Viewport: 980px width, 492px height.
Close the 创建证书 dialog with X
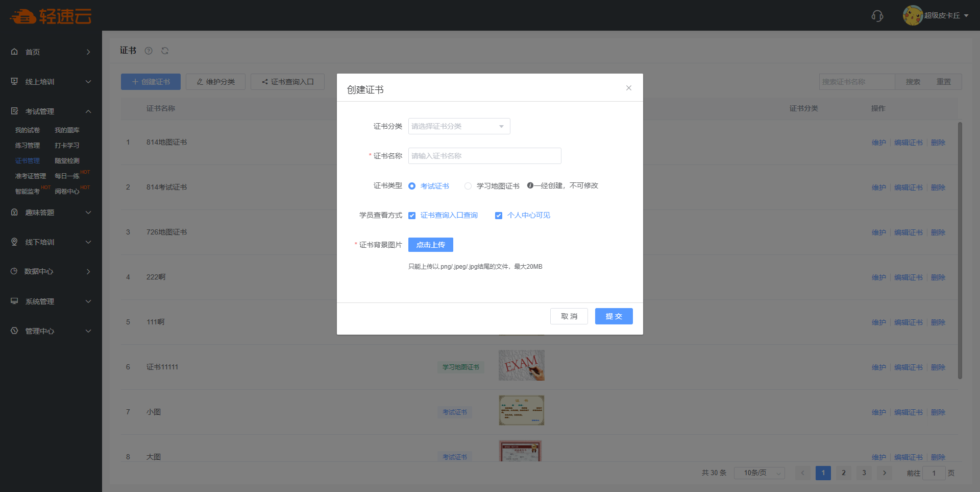629,88
